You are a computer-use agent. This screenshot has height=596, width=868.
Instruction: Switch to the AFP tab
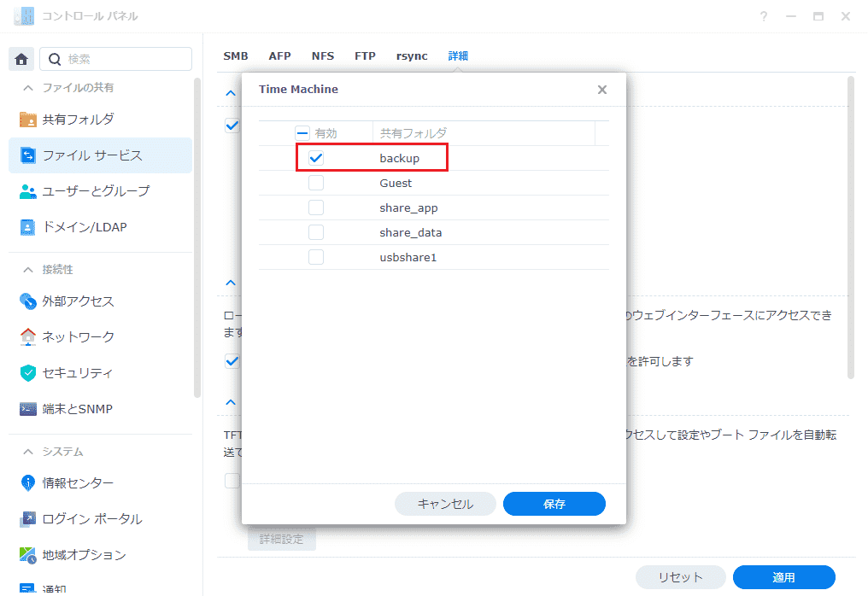(x=280, y=56)
